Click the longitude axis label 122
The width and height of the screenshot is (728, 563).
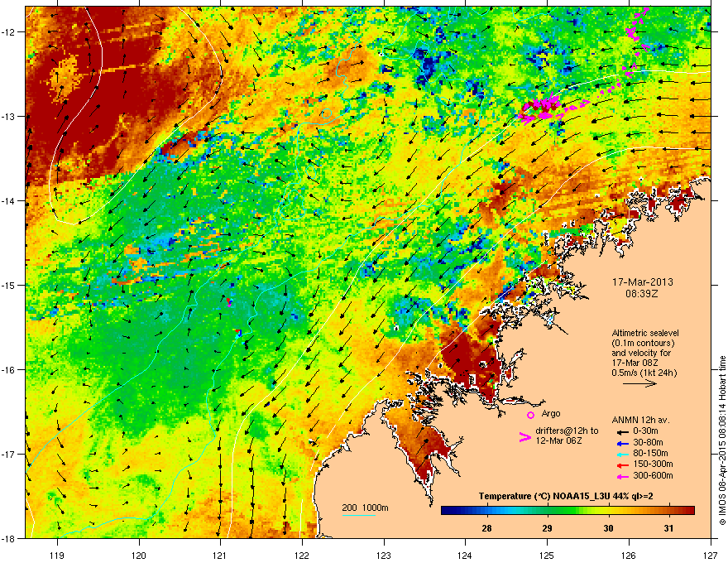[x=302, y=555]
